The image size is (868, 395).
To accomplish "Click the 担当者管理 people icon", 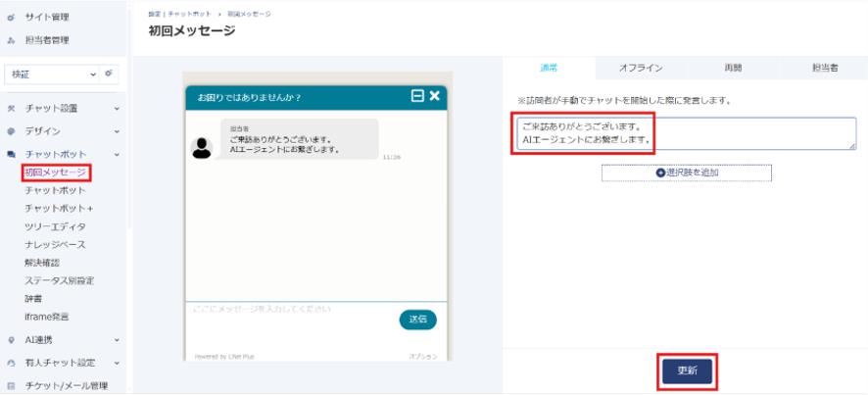I will point(11,41).
